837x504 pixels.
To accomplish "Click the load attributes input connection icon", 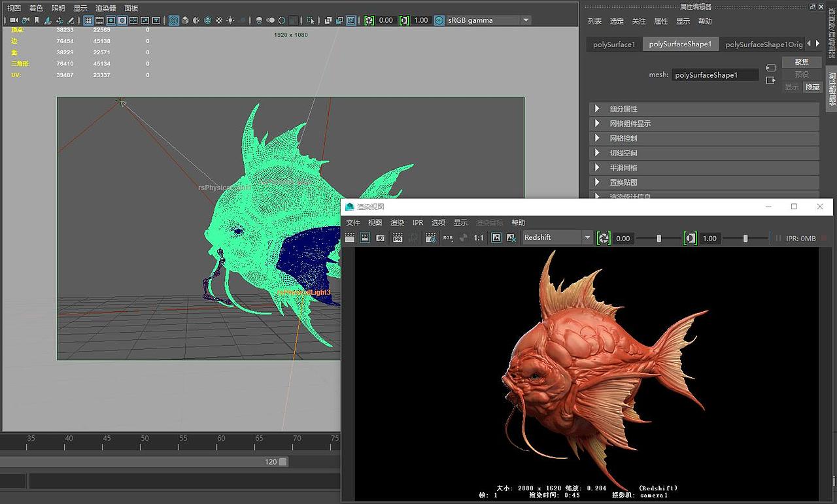I will 771,68.
